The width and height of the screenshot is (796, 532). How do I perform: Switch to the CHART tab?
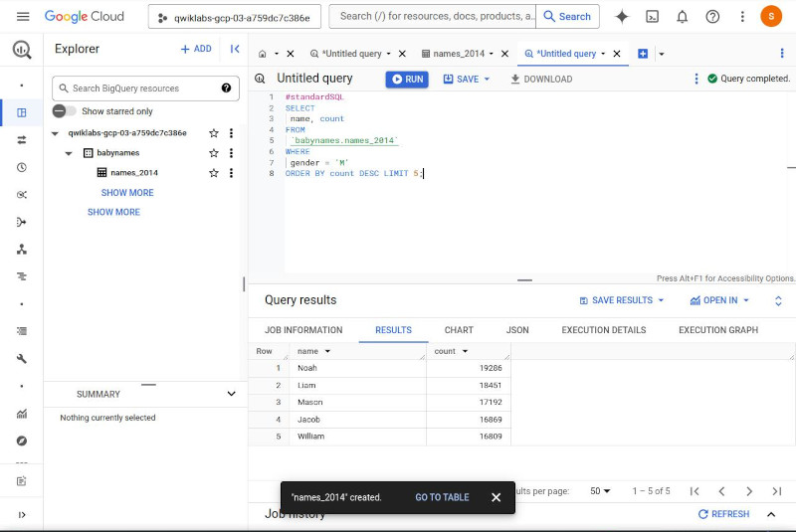pos(459,330)
